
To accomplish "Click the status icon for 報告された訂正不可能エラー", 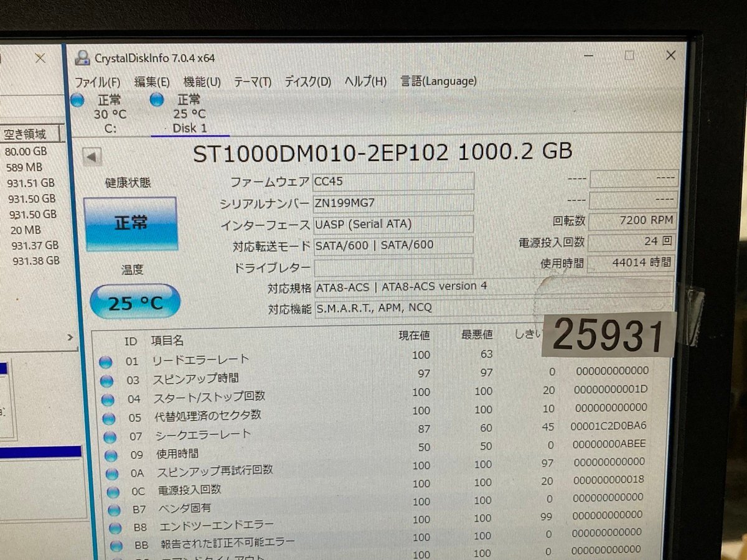I will pos(116,546).
